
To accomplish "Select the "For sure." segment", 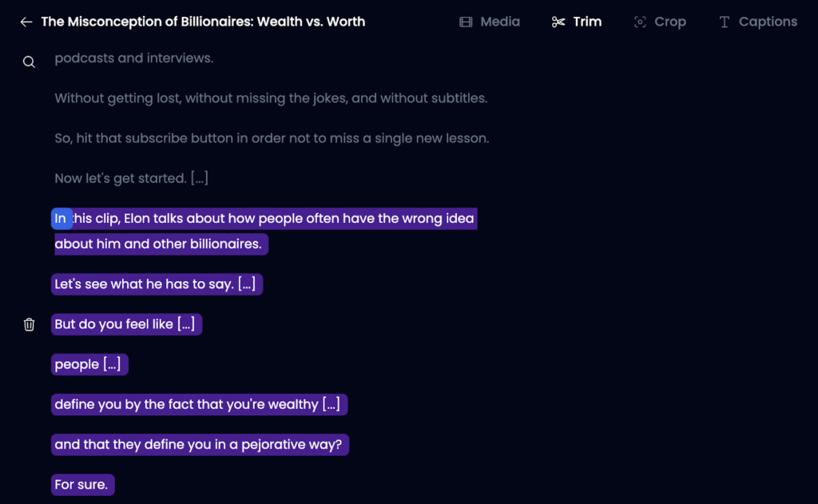I will click(x=82, y=485).
